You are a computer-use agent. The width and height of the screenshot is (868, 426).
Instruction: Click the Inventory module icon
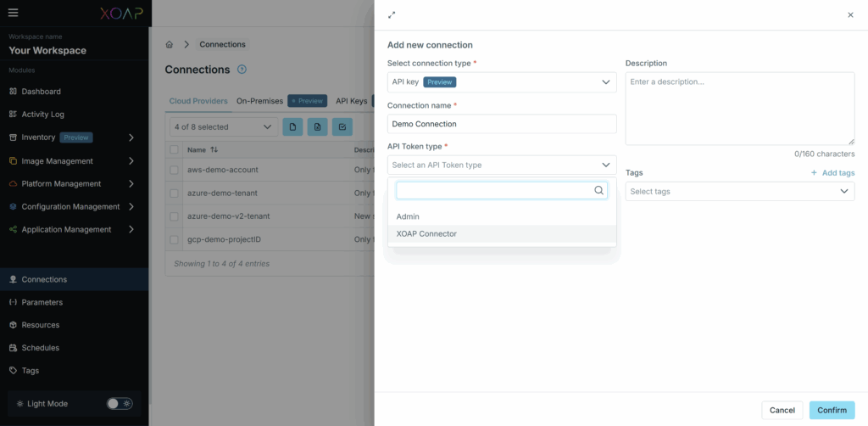14,137
